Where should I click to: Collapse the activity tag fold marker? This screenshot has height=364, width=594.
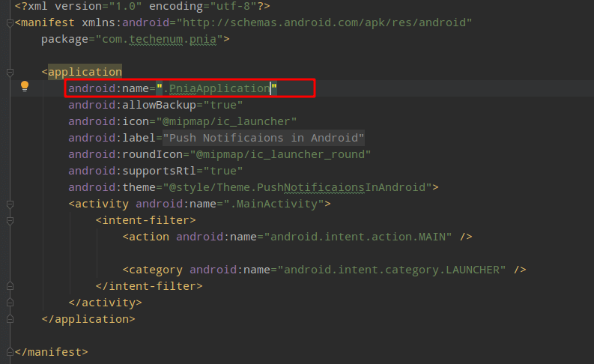10,204
